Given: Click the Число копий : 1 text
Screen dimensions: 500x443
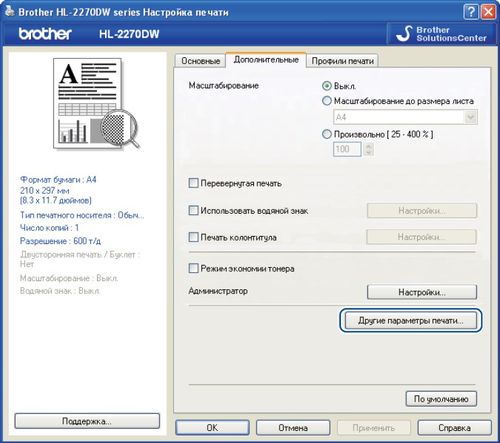Looking at the screenshot, I should click(x=49, y=228).
